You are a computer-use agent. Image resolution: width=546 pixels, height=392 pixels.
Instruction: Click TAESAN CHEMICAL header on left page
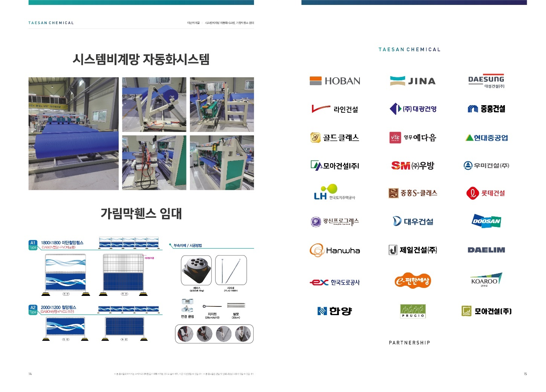click(x=51, y=23)
